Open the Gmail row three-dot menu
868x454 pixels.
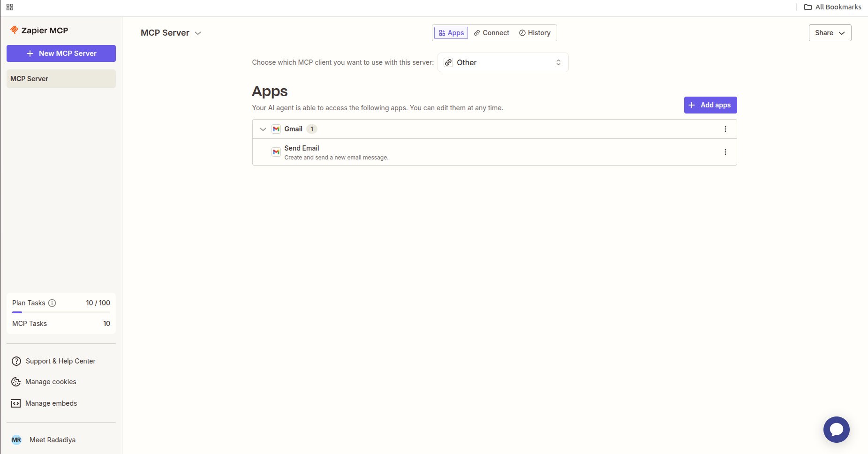725,129
